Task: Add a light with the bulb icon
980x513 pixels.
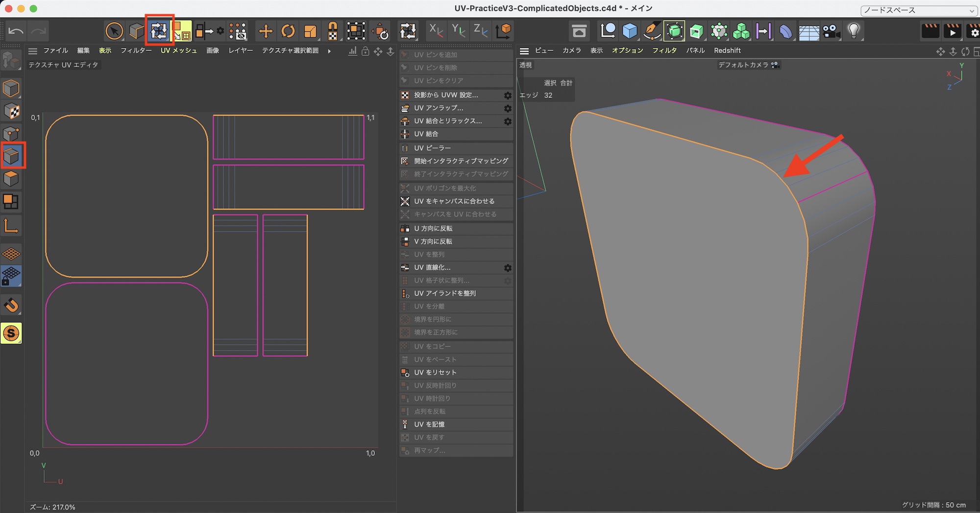Action: (854, 31)
